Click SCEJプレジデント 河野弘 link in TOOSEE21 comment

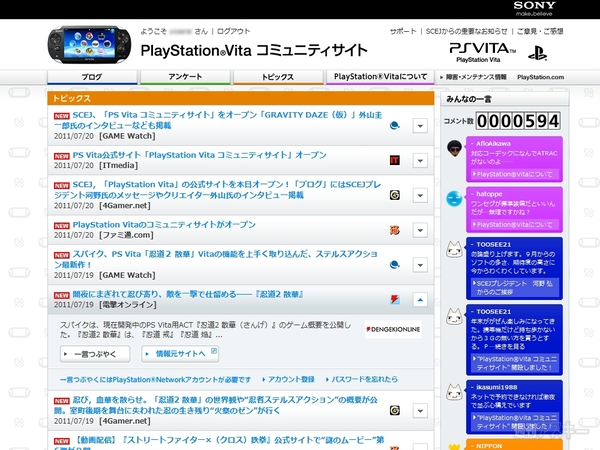click(x=514, y=288)
